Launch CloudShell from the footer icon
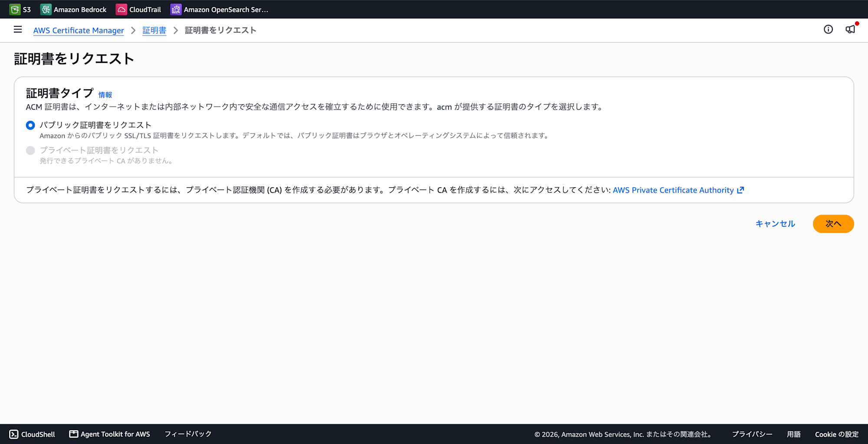868x444 pixels. click(x=14, y=434)
